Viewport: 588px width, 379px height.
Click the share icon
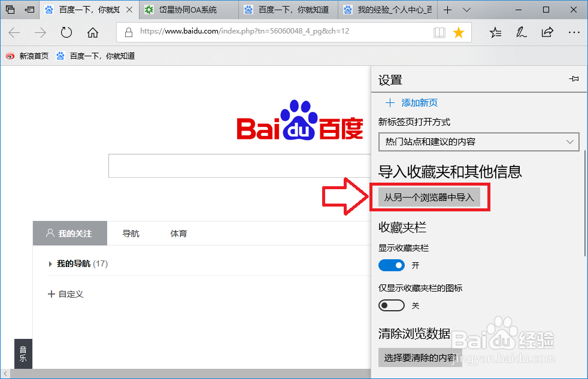click(547, 32)
